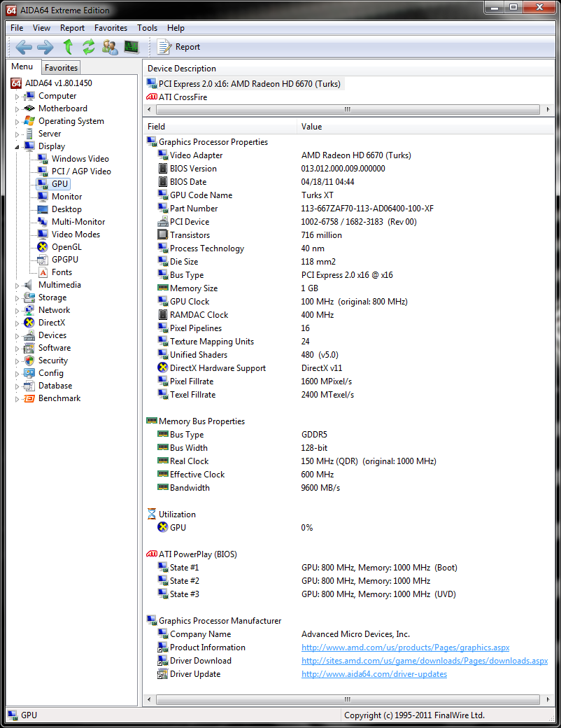
Task: Click the Field column header
Action: [x=220, y=126]
